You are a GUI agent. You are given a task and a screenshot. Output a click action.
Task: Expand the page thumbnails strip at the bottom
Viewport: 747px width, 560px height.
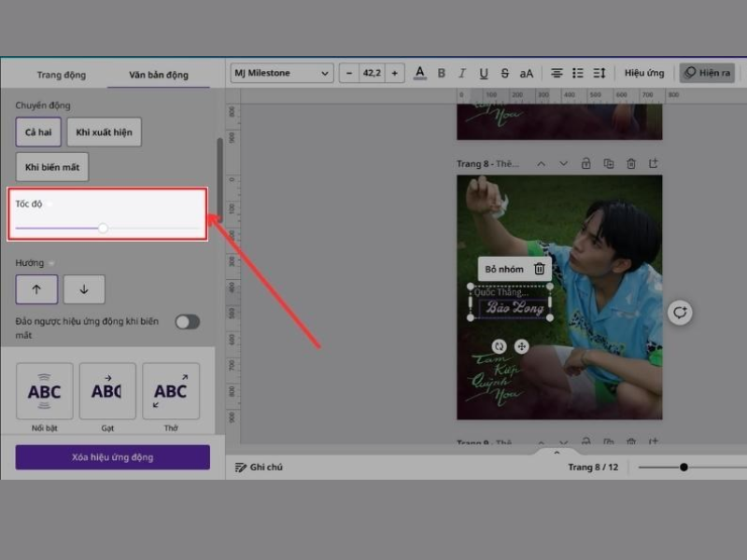click(557, 452)
